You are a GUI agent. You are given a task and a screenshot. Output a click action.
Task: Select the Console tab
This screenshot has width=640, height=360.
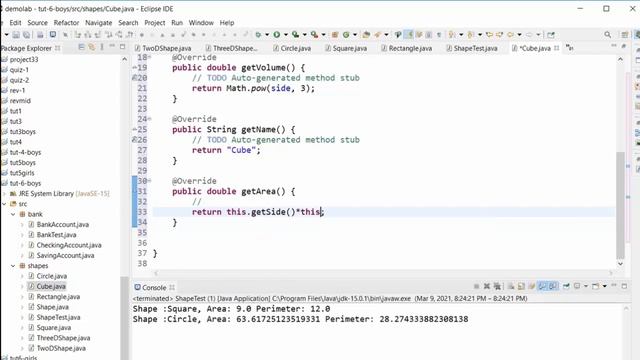[x=154, y=287]
